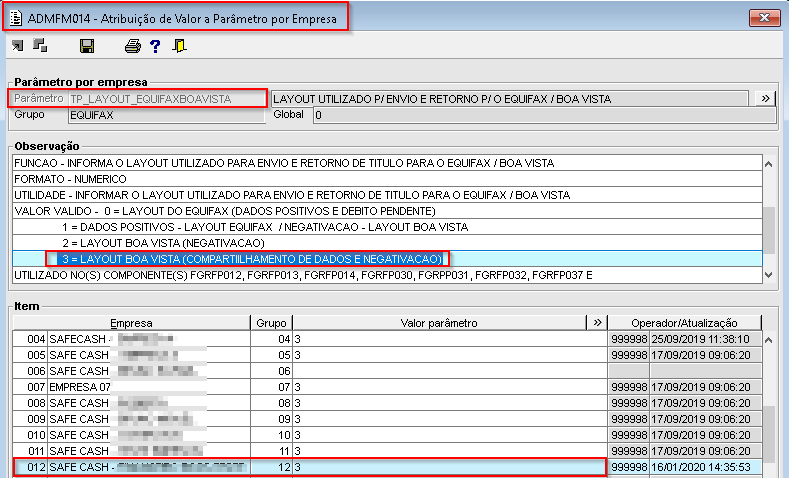Select company row 006 SAFE CASH
This screenshot has width=789, height=478.
coord(131,371)
